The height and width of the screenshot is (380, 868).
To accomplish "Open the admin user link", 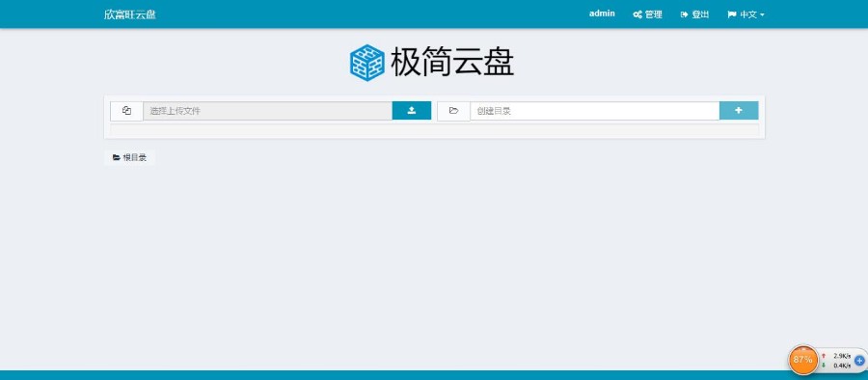I will coord(602,14).
